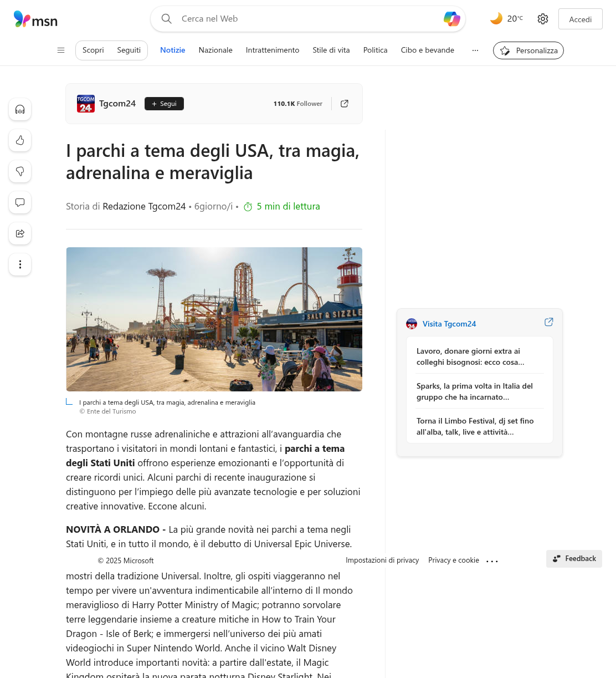
Task: Click the 110.1K Follower count
Action: point(297,104)
